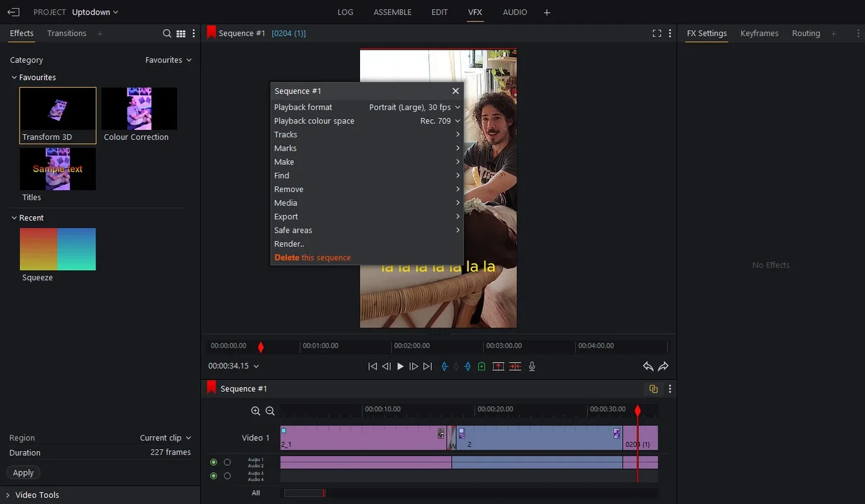Click the red playhead marker on viewer scrub bar
865x504 pixels.
261,347
